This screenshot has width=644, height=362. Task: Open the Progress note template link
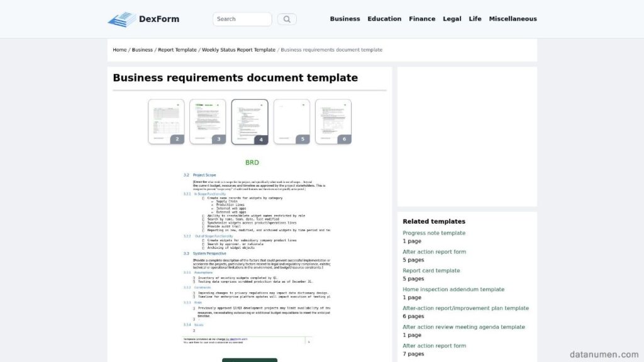(x=434, y=233)
